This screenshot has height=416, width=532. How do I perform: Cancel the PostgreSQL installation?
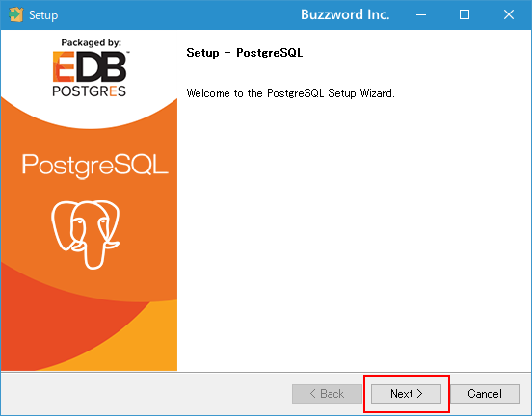485,394
